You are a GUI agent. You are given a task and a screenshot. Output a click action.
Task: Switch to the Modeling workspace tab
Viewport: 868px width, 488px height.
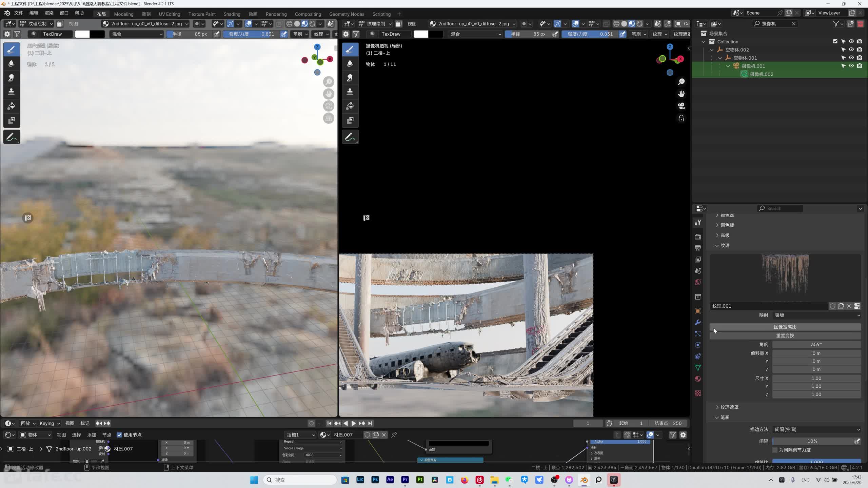123,14
